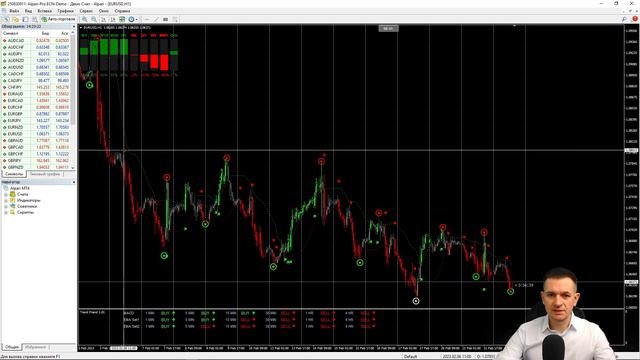Switch to the Общие tab in Navigator
The image size is (640, 360).
pos(12,347)
